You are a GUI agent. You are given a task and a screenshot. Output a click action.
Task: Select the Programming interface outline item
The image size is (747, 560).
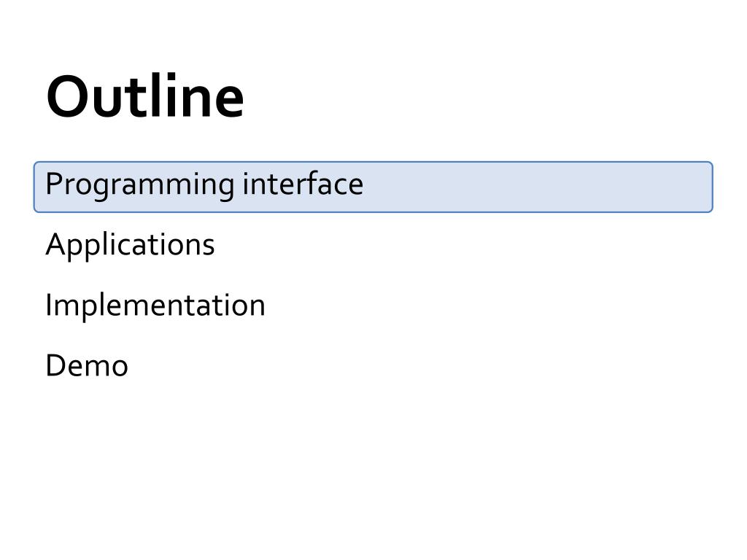(x=373, y=187)
